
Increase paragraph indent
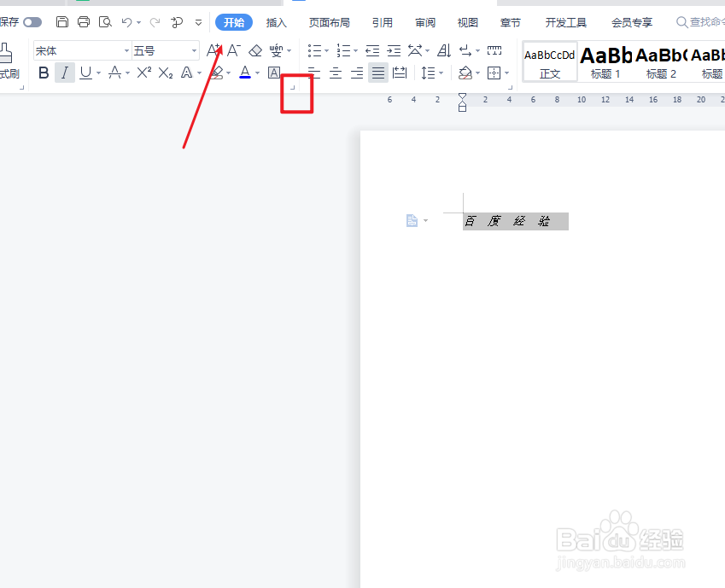394,50
